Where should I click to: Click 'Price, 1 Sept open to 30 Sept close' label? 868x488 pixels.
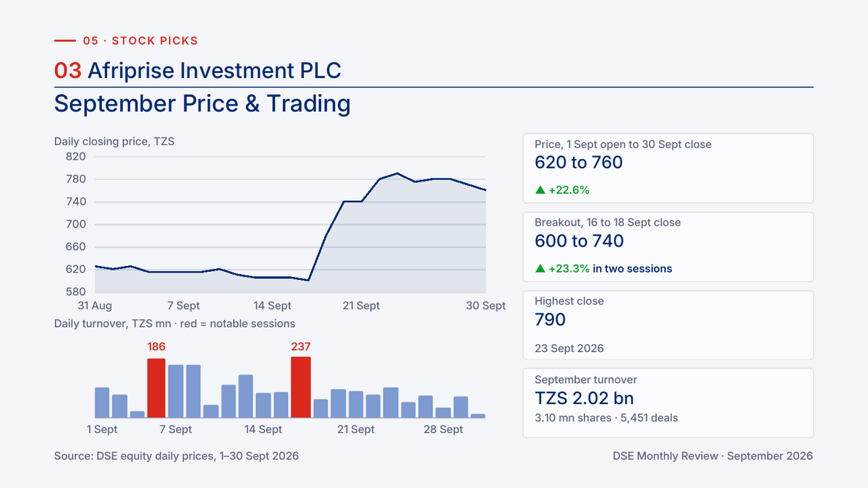click(623, 145)
